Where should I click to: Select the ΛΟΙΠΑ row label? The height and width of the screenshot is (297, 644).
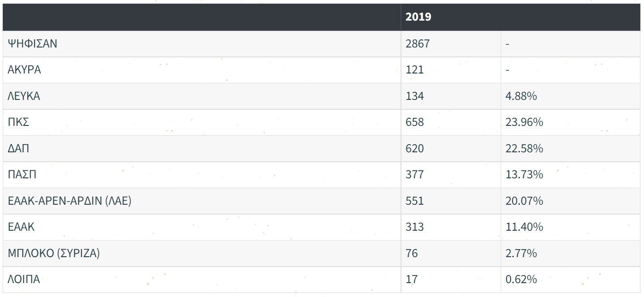(24, 280)
